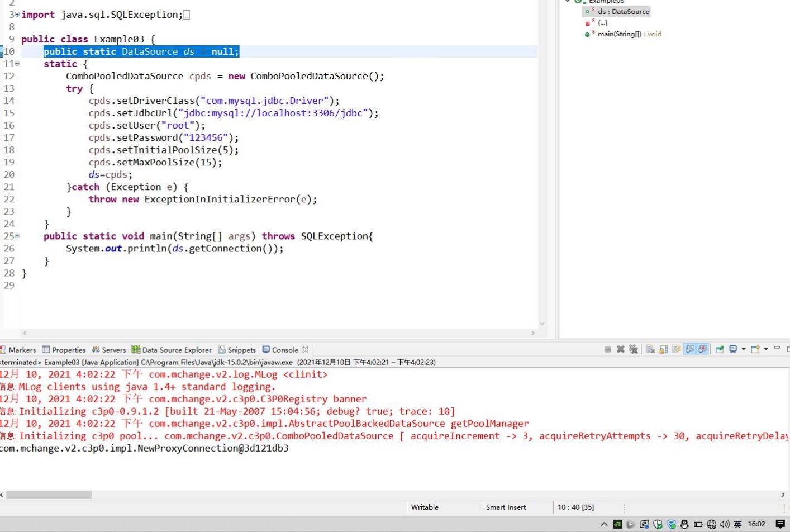Click the taskbar clock reading 16:02

pos(756,524)
